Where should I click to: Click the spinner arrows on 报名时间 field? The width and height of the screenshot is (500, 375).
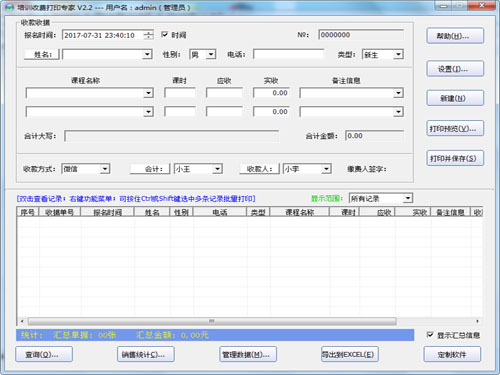pos(148,35)
